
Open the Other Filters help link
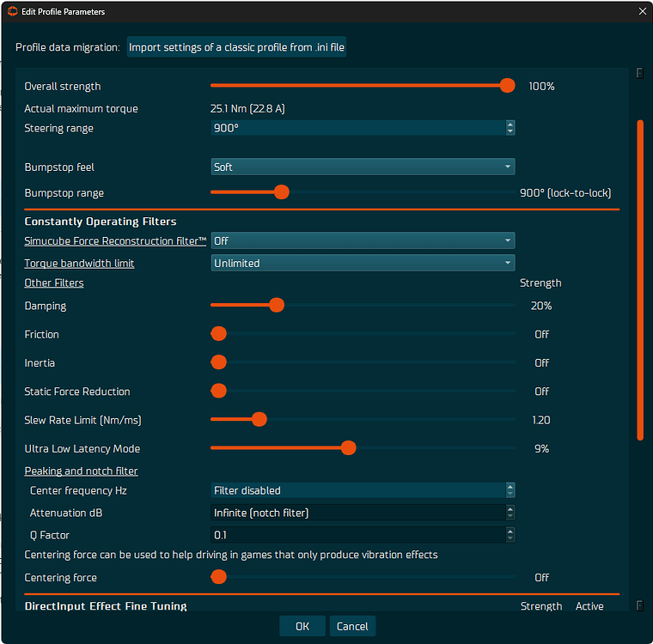[54, 283]
